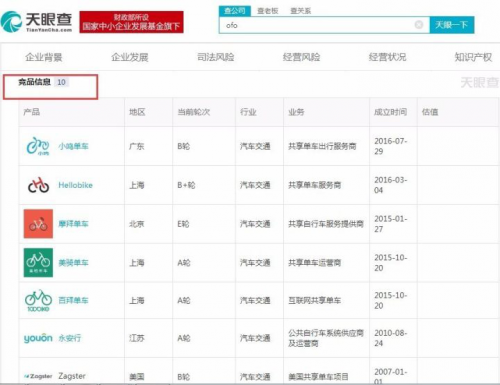Open the 小鸣单车 product name link
The height and width of the screenshot is (385, 500).
73,146
